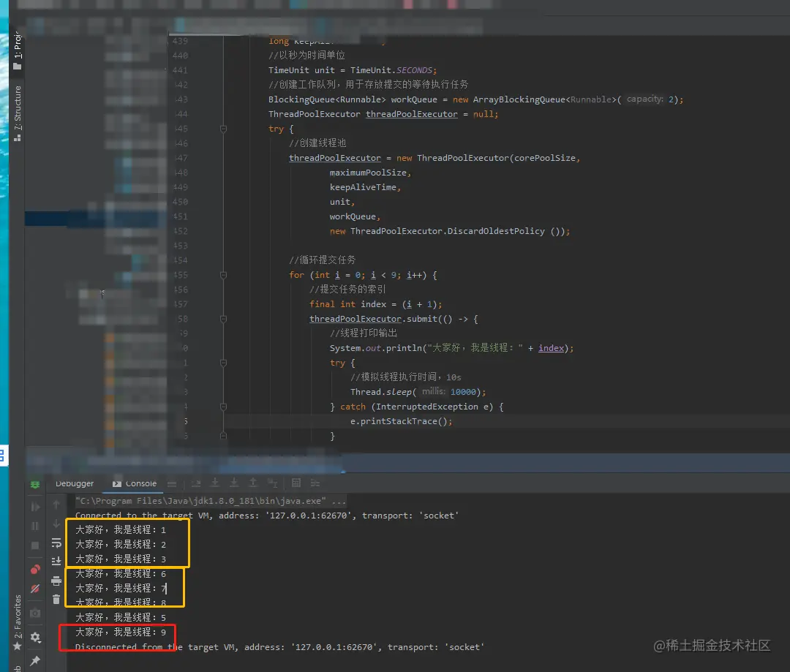The image size is (790, 672).
Task: Click the java.exe command line in console
Action: point(210,501)
